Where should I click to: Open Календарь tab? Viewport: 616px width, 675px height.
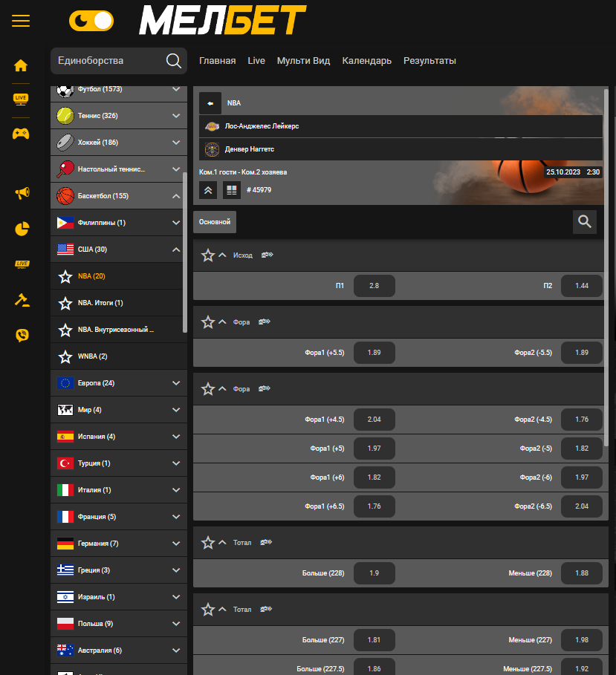(366, 61)
